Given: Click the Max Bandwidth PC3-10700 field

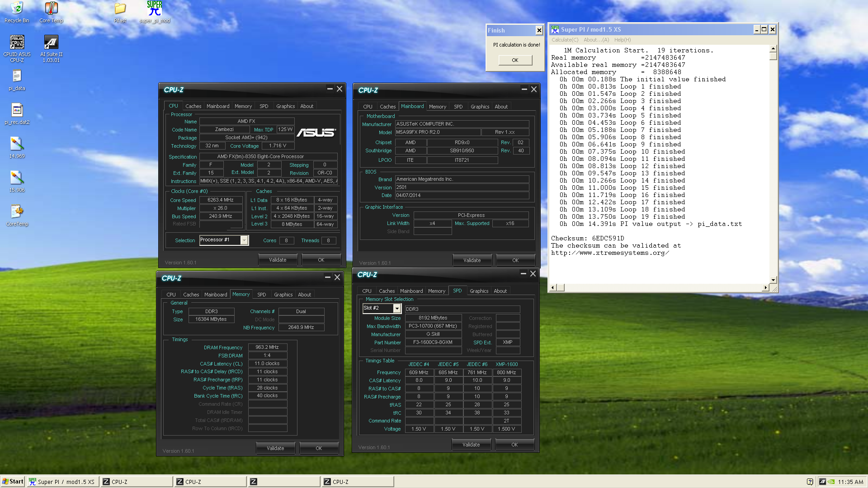Looking at the screenshot, I should pyautogui.click(x=433, y=326).
